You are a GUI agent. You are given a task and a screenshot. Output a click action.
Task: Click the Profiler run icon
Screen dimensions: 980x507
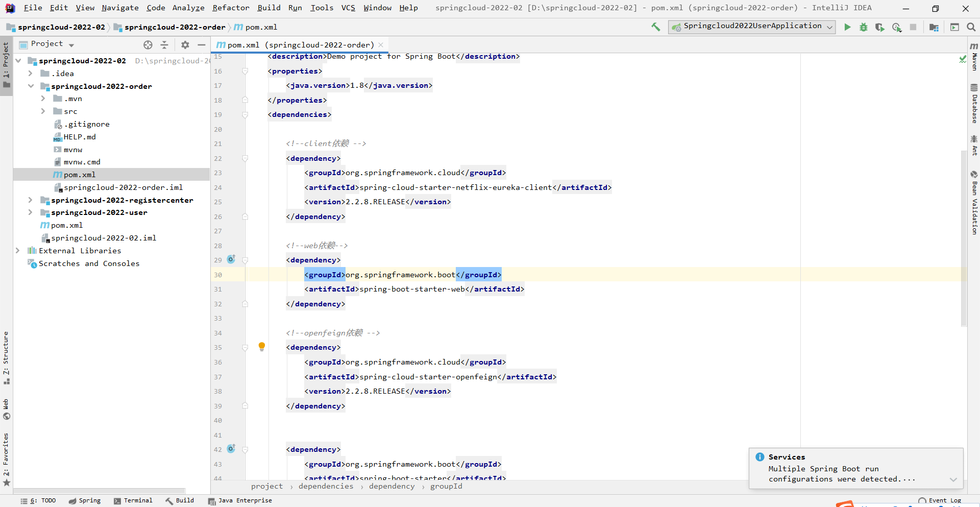click(897, 27)
